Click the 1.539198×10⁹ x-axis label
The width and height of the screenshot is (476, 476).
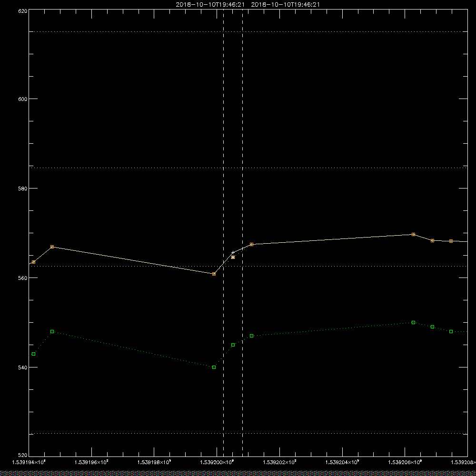(154, 462)
